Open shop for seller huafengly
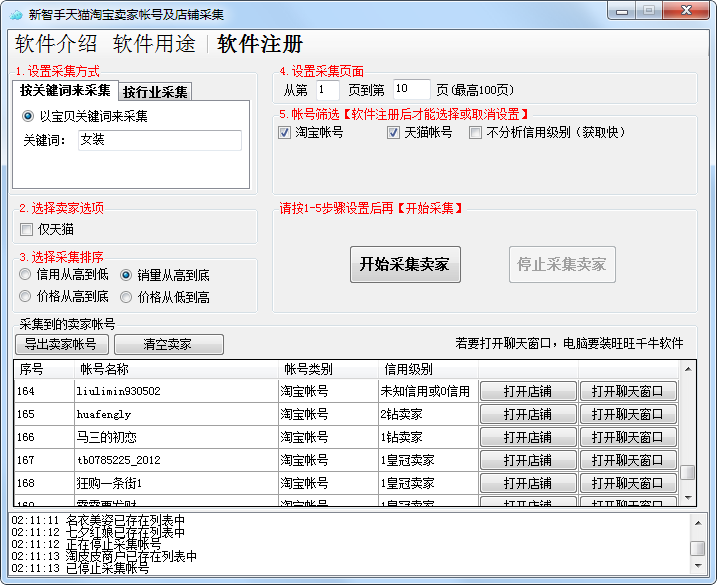The height and width of the screenshot is (585, 717). [x=528, y=414]
